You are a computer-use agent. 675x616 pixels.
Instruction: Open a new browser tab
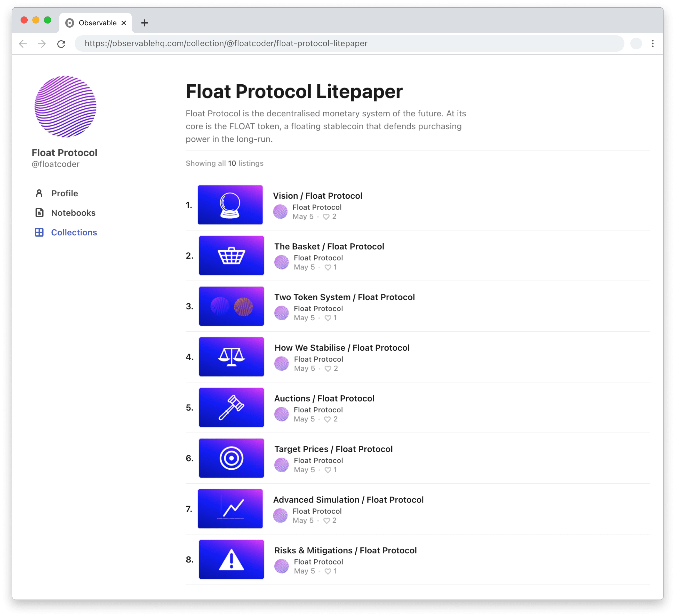coord(145,23)
